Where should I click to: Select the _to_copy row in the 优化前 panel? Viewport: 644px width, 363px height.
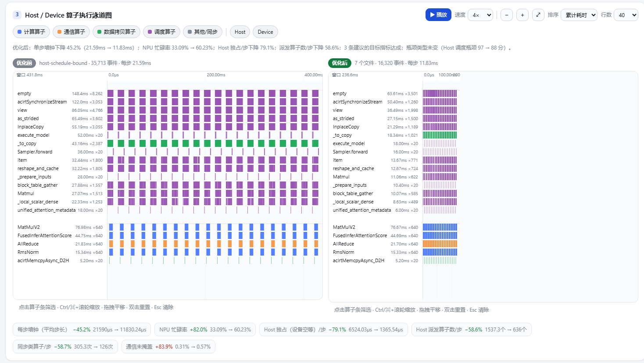(168, 143)
